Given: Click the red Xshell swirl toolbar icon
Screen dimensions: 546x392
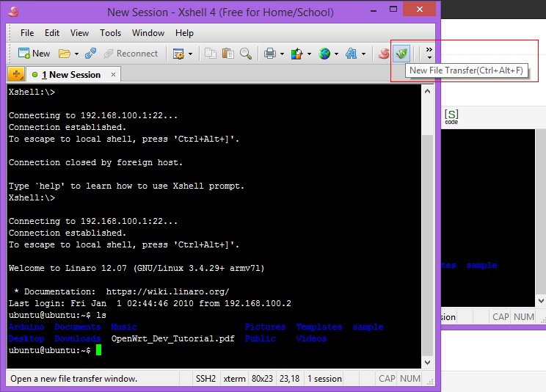Looking at the screenshot, I should [x=383, y=54].
